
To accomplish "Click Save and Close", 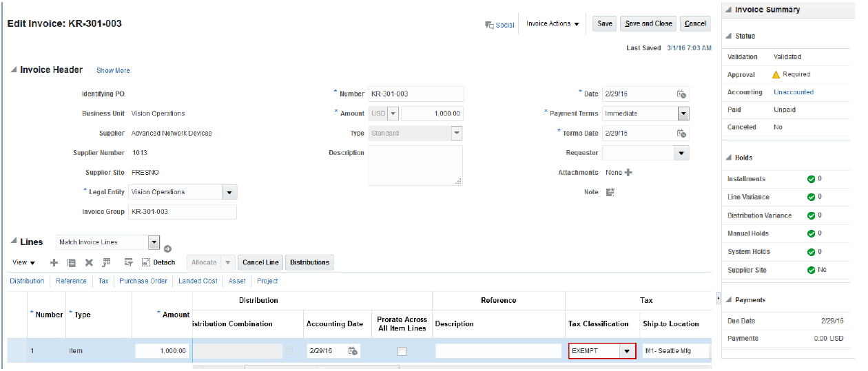I will pyautogui.click(x=648, y=23).
